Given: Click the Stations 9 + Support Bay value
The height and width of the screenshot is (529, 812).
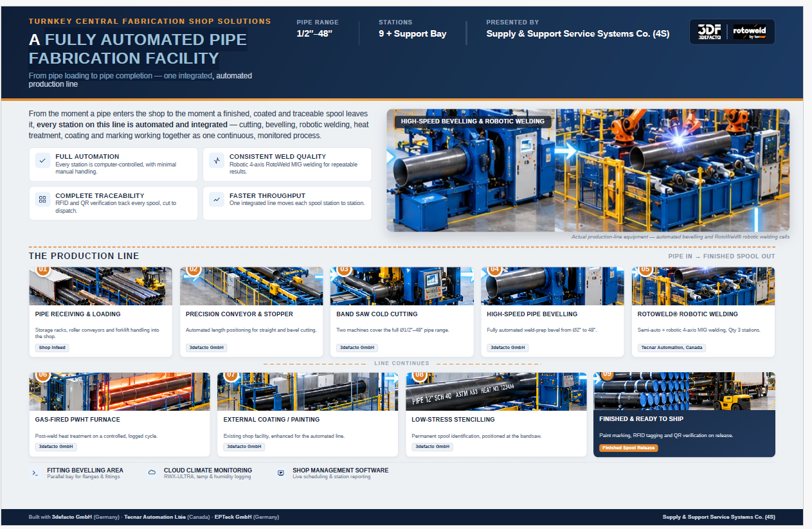Looking at the screenshot, I should pos(413,33).
